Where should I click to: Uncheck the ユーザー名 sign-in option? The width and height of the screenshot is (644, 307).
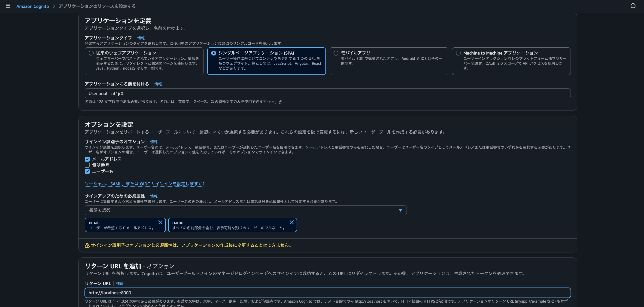[x=87, y=171]
